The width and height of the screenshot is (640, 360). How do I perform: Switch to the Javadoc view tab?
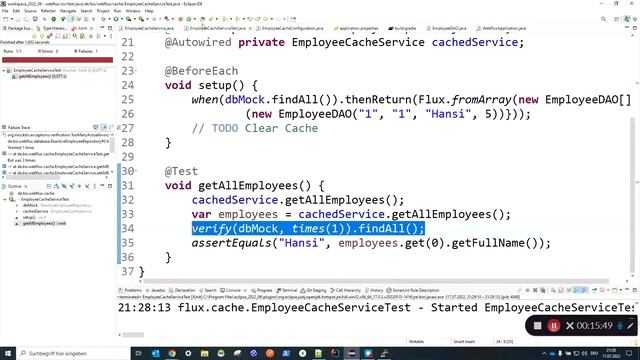156,290
